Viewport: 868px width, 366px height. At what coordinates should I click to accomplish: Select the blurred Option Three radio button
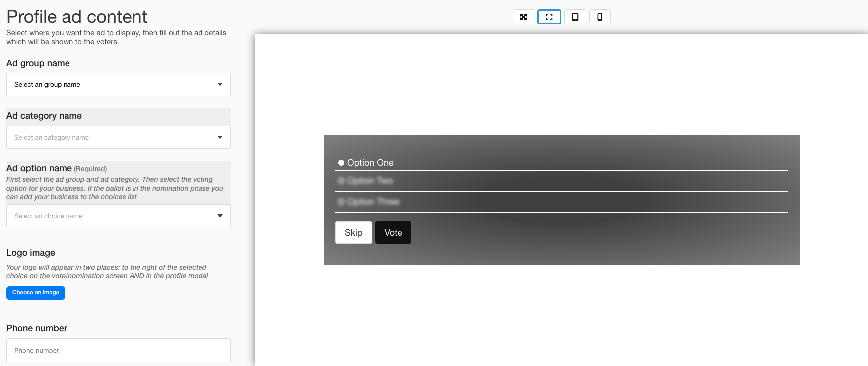(341, 202)
